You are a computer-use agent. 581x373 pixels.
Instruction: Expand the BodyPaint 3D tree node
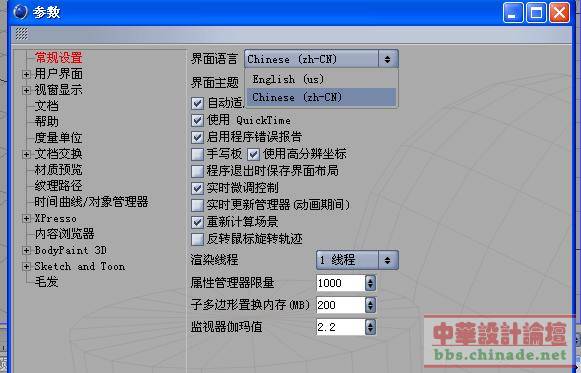tap(26, 251)
